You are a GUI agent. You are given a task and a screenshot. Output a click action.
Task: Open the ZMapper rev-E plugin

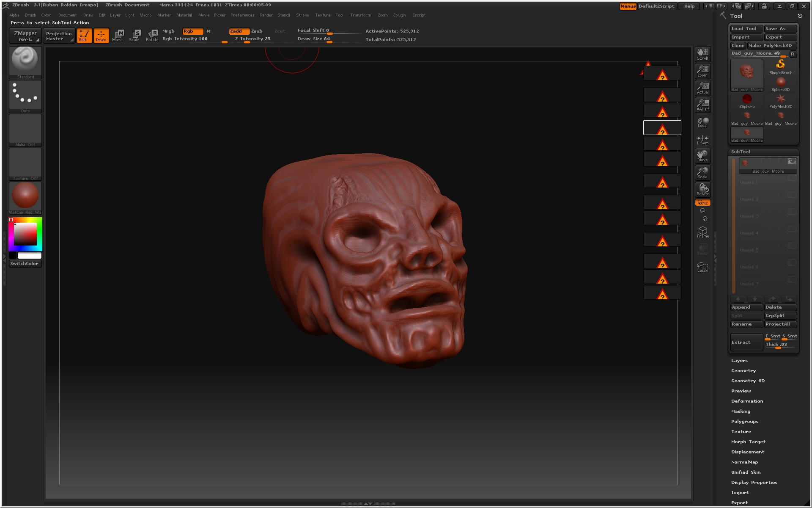point(25,36)
